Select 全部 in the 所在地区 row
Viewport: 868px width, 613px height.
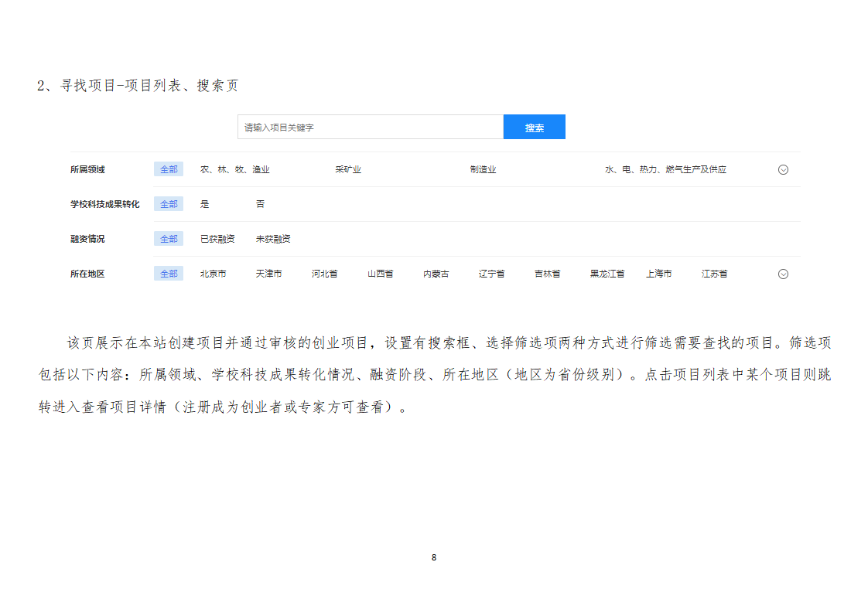(169, 274)
